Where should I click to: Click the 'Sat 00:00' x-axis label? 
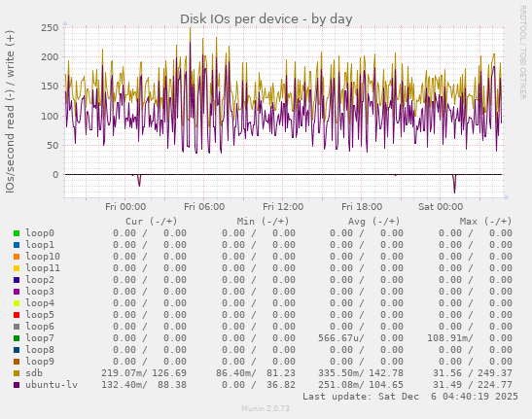pos(441,207)
